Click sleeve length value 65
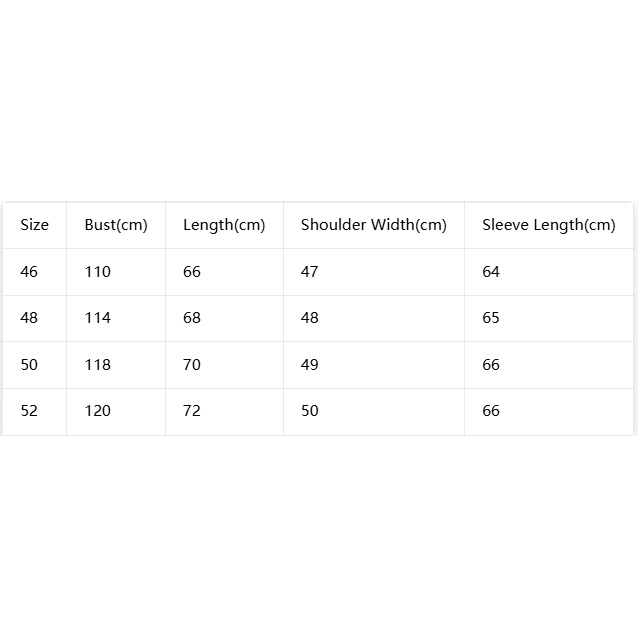 [x=491, y=318]
